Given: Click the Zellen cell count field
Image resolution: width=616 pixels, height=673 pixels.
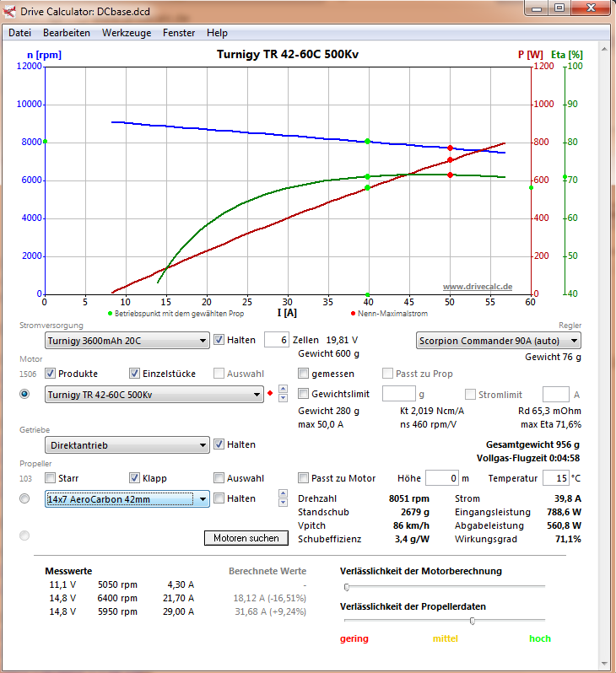Looking at the screenshot, I should point(276,340).
